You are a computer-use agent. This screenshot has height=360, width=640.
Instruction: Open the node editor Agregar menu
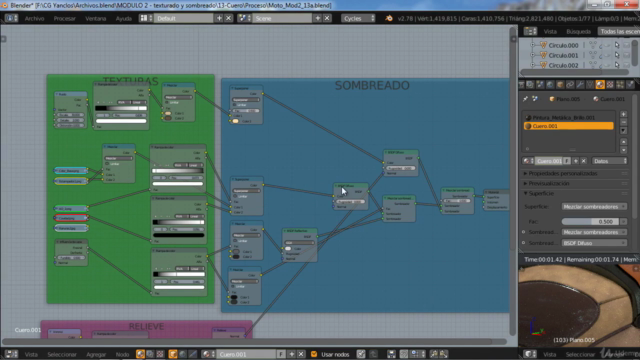96,354
